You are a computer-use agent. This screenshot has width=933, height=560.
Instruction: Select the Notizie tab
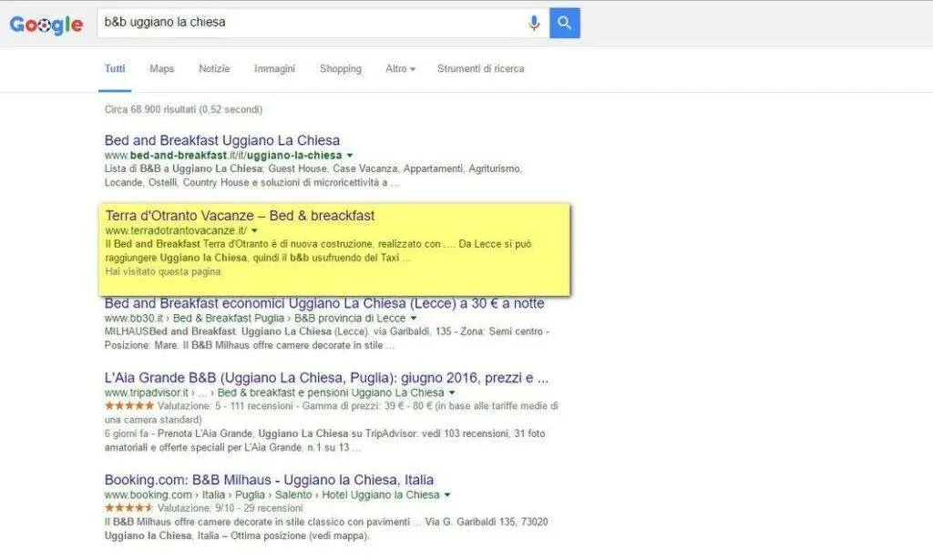click(x=214, y=69)
